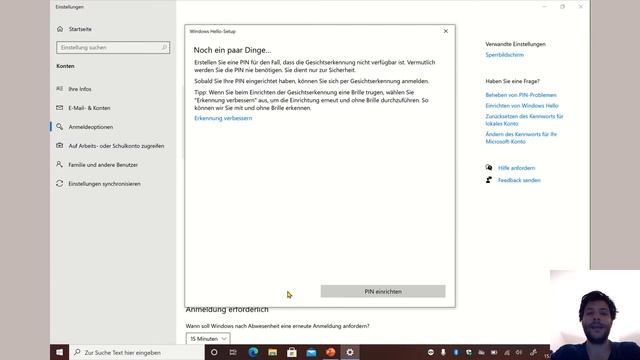Click the person icon for Familie und andere Benutzer
This screenshot has width=640, height=360.
tap(60, 164)
